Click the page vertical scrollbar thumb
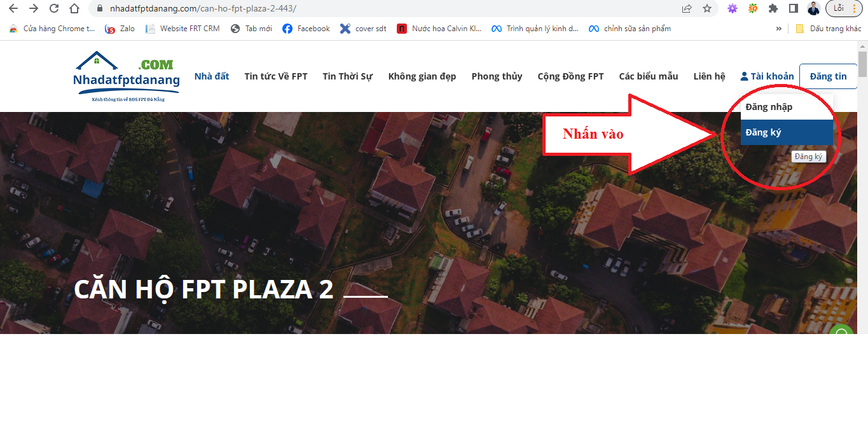This screenshot has width=868, height=439. [x=862, y=64]
